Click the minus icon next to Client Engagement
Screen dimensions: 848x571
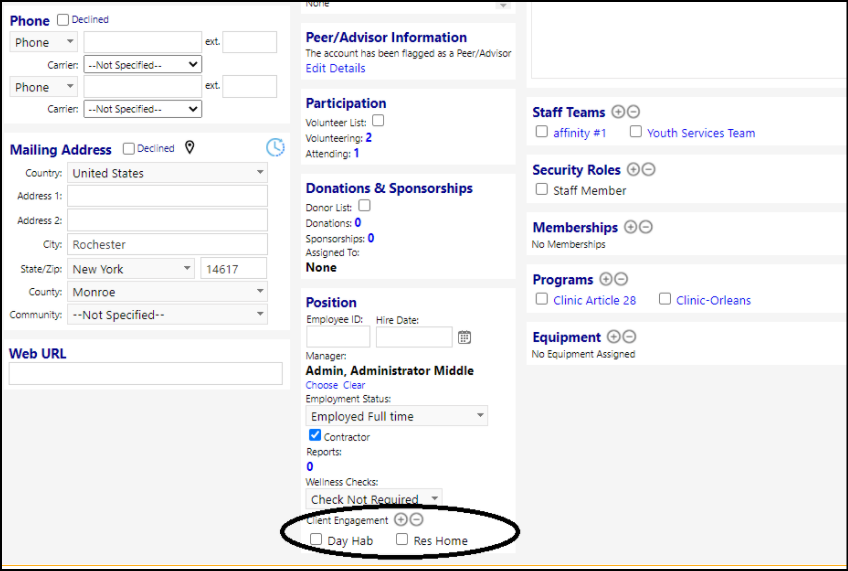tap(416, 520)
